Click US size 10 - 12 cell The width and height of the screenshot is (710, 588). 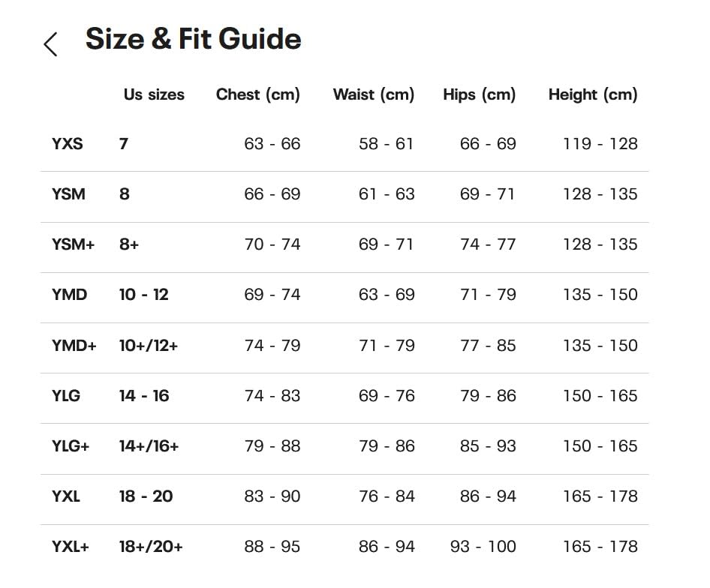143,295
